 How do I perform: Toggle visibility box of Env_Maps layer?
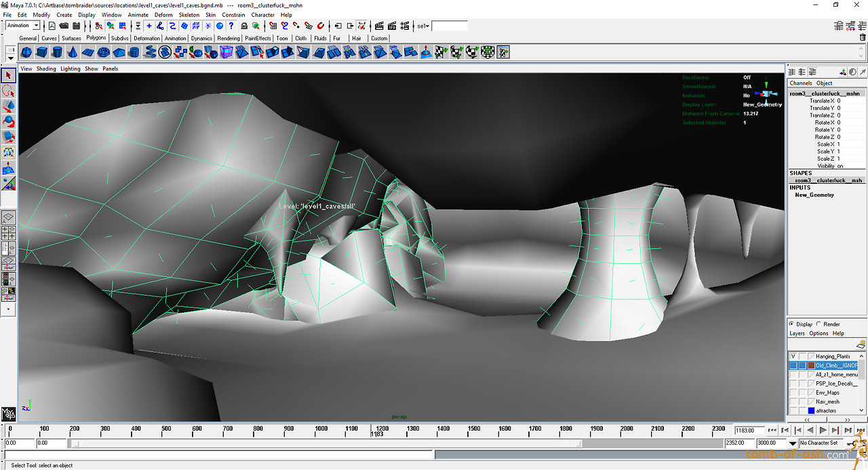793,392
